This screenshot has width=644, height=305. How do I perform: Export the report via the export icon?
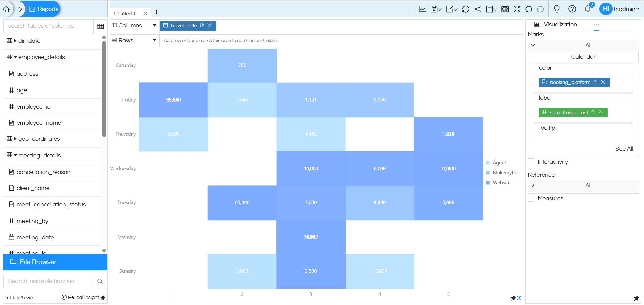coord(450,9)
